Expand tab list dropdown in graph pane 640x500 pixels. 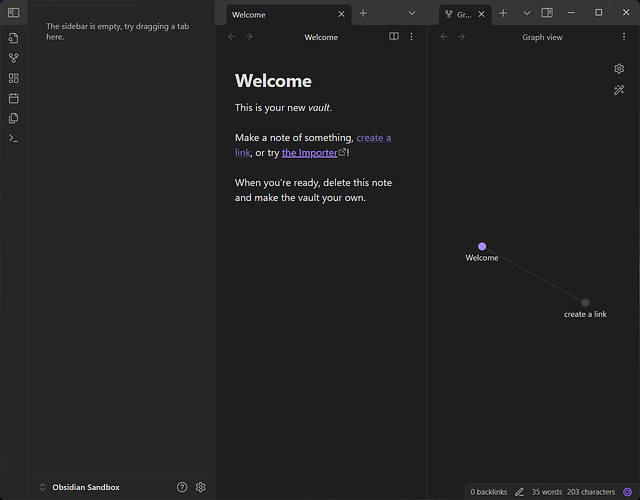tap(527, 13)
